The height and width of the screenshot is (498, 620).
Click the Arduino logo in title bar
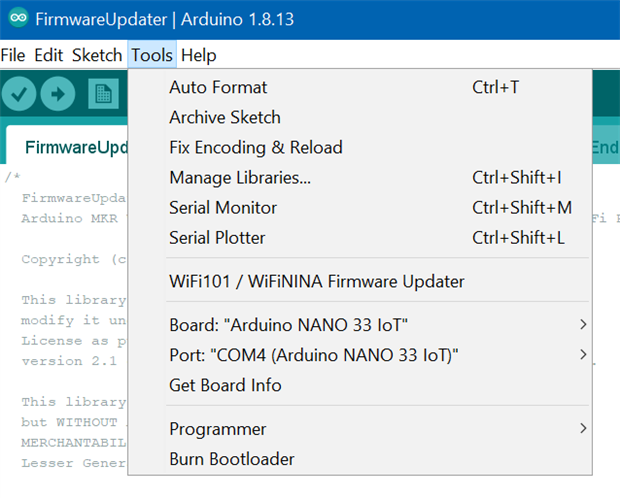[17, 20]
